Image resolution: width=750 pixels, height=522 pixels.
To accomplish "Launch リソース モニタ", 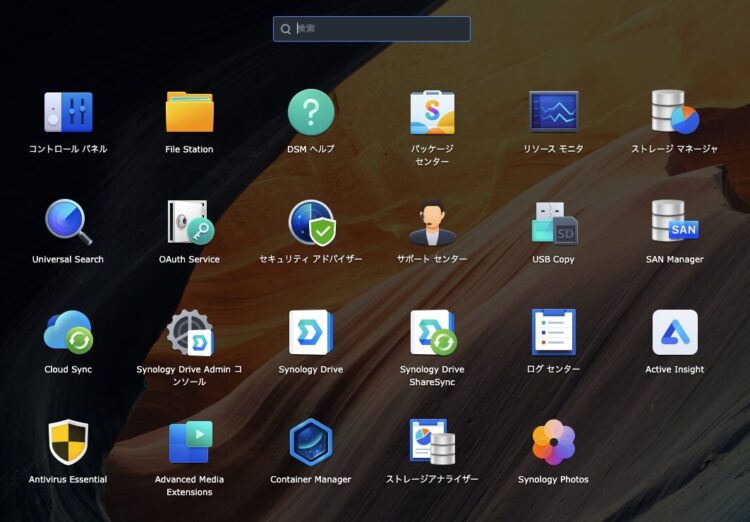I will [553, 112].
